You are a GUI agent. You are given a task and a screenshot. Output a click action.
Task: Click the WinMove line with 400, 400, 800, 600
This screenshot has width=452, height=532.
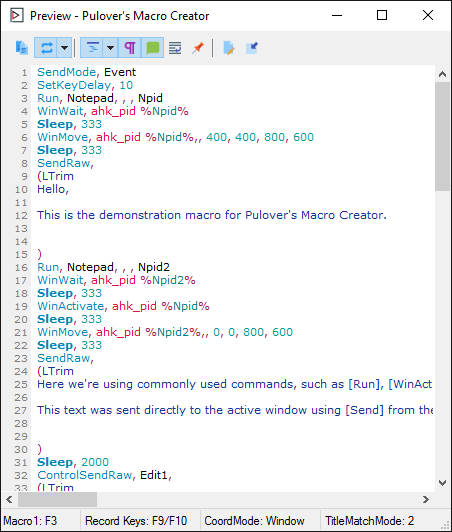point(175,137)
